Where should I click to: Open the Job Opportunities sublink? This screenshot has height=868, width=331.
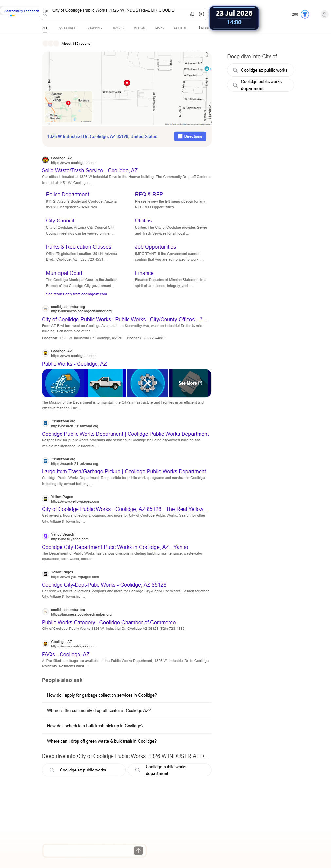pyautogui.click(x=156, y=247)
